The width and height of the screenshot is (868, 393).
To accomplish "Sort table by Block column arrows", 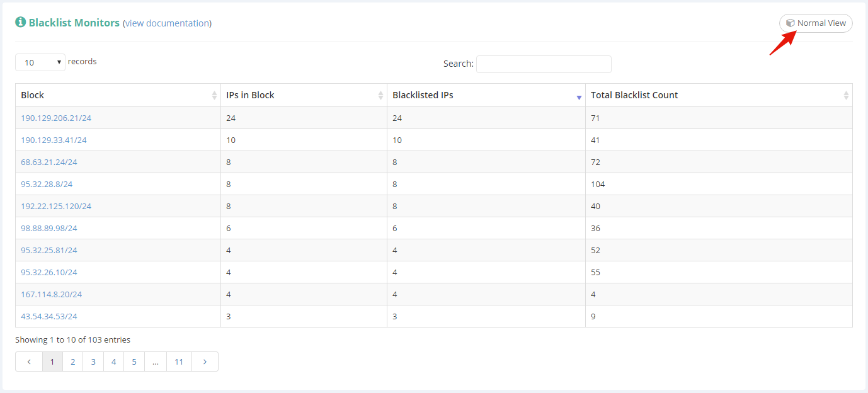I will [214, 96].
